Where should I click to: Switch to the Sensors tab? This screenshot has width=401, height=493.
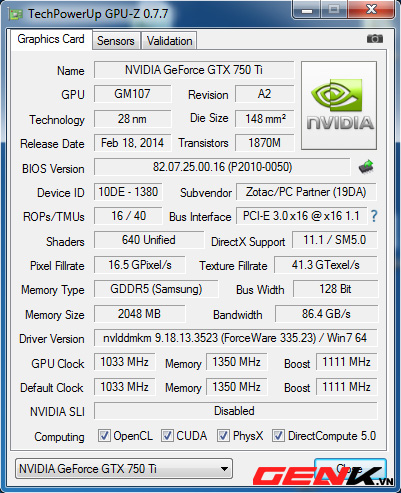pyautogui.click(x=116, y=41)
